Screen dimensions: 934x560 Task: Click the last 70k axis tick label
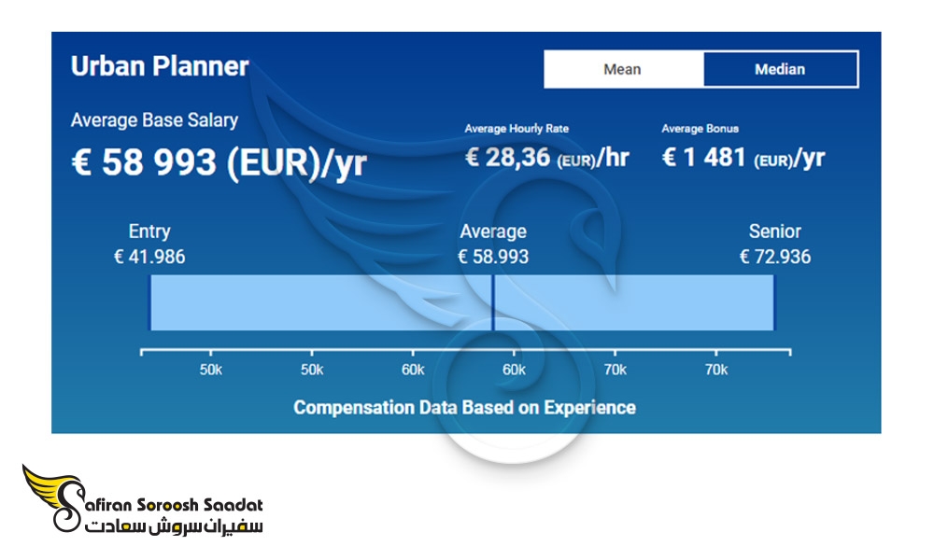point(716,371)
